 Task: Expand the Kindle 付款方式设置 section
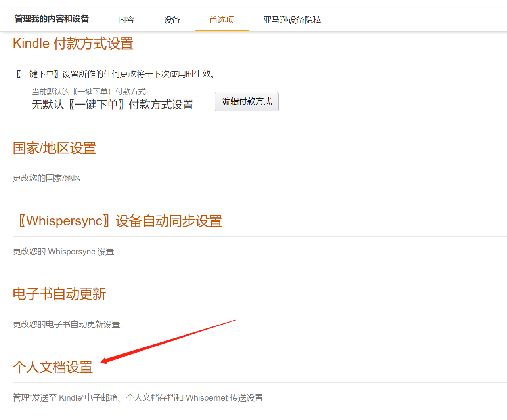click(73, 44)
